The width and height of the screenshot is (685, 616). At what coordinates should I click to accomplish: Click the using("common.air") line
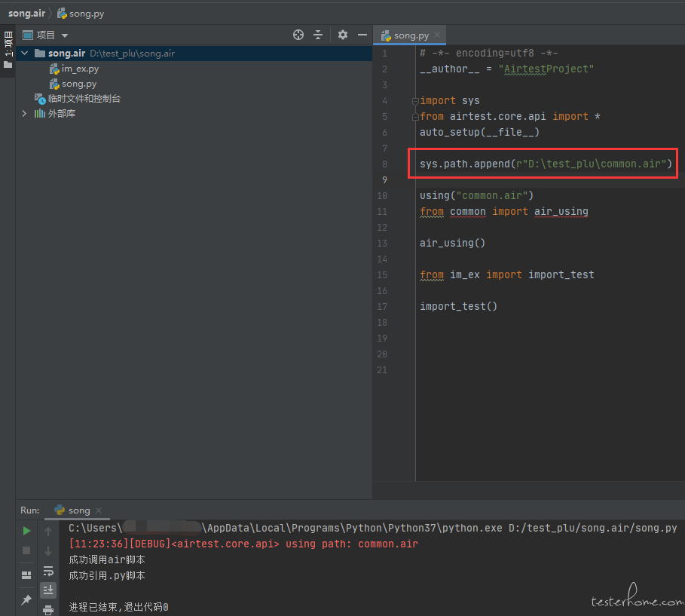pyautogui.click(x=476, y=195)
